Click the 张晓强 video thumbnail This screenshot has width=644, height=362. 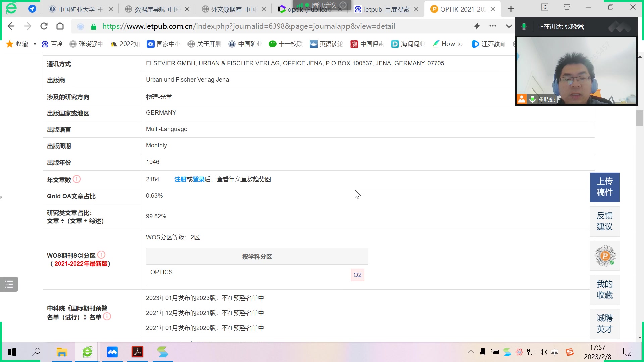[x=576, y=71]
